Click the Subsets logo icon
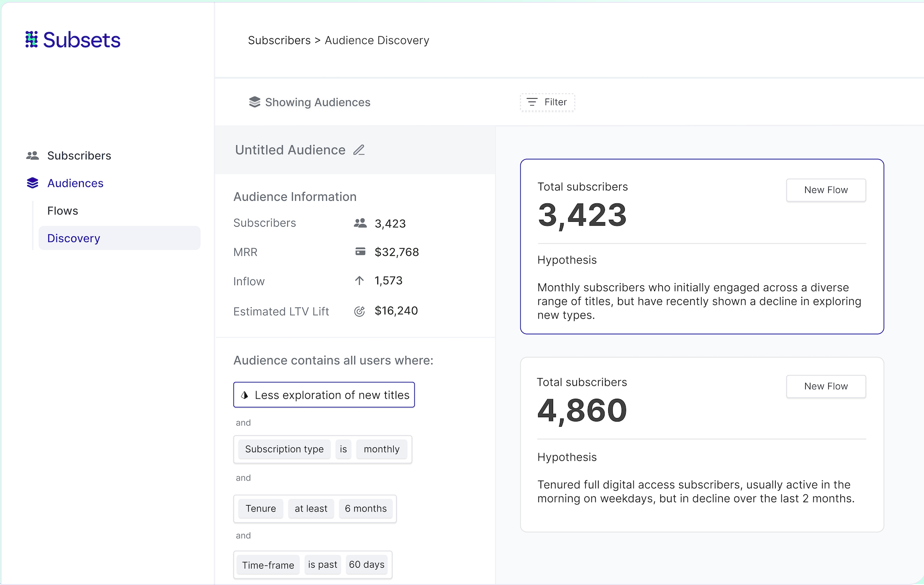The image size is (924, 585). (31, 39)
